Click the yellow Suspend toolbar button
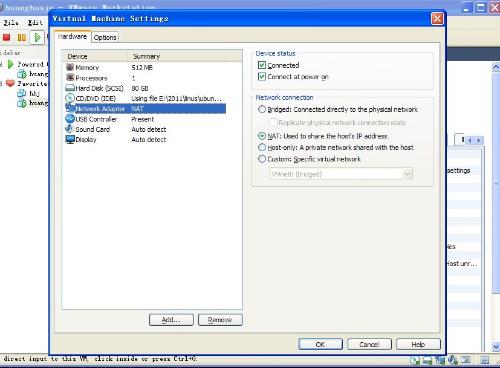The width and height of the screenshot is (500, 368). 22,37
